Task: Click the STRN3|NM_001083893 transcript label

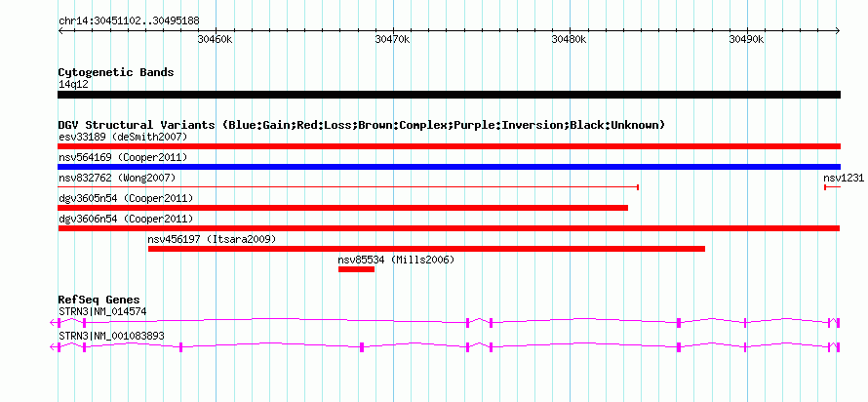Action: coord(111,336)
